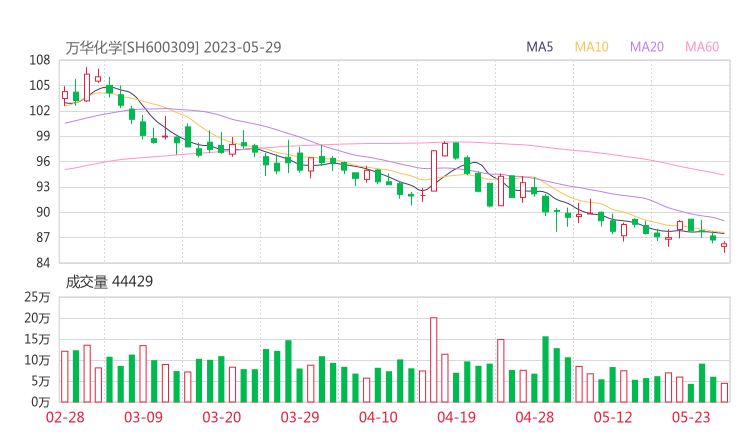This screenshot has height=440, width=740.
Task: Click the 102 price axis label
Action: 40,110
